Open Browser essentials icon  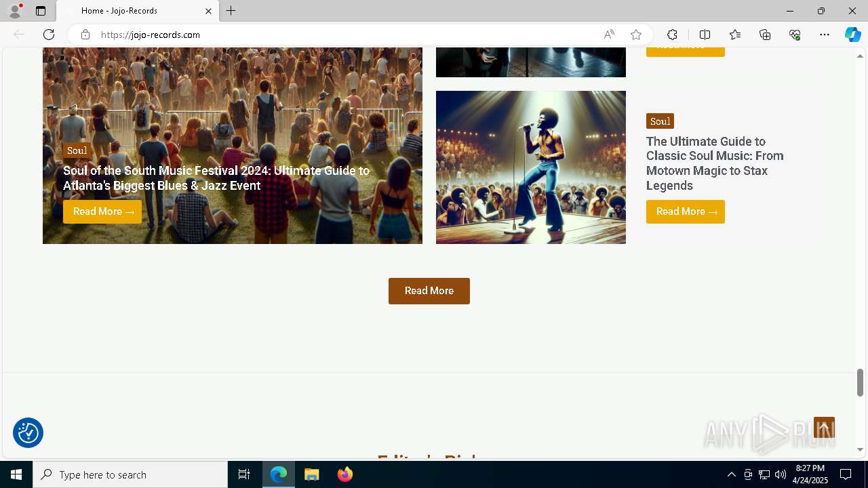[x=795, y=35]
